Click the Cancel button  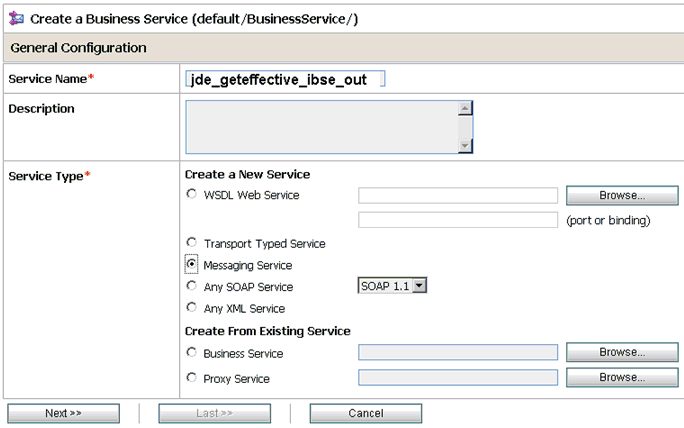click(366, 413)
